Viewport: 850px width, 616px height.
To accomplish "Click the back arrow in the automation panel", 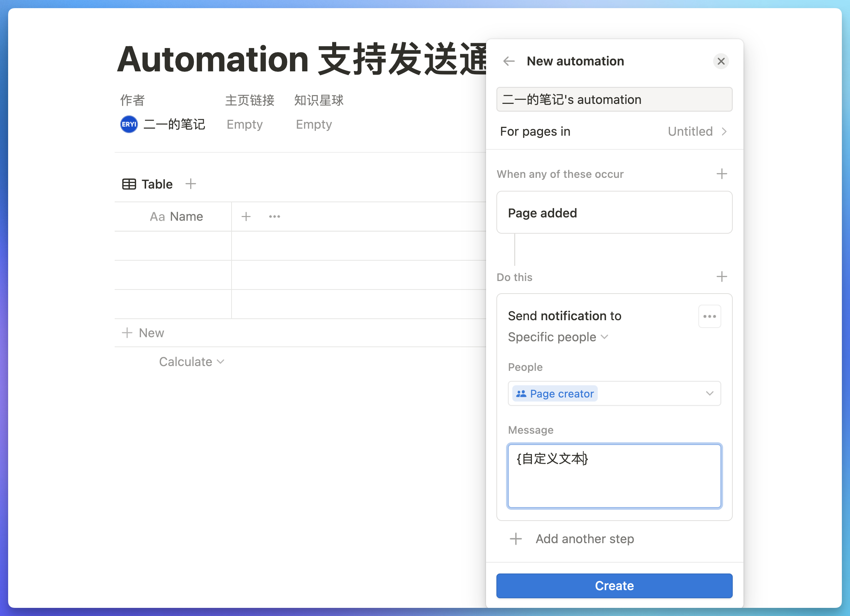I will click(509, 61).
